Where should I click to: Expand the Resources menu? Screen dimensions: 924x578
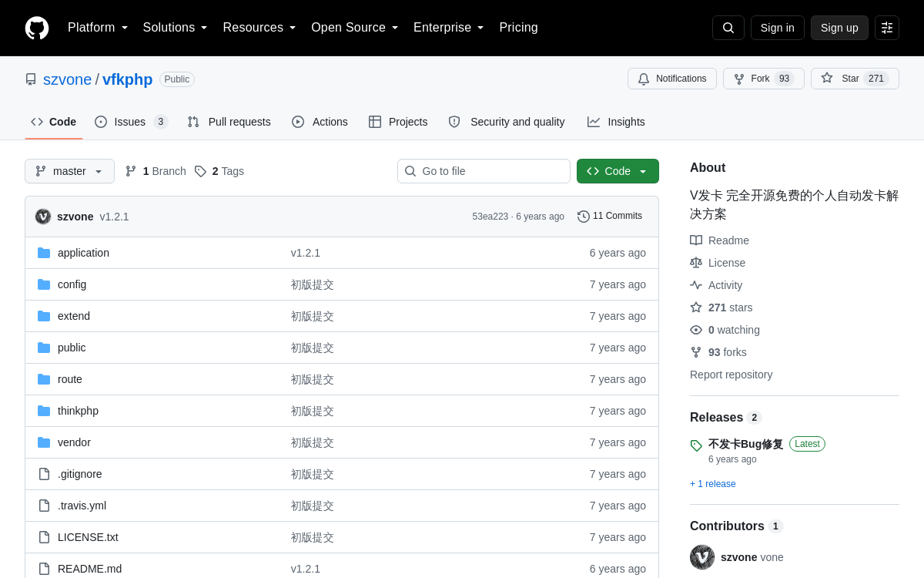click(x=259, y=28)
